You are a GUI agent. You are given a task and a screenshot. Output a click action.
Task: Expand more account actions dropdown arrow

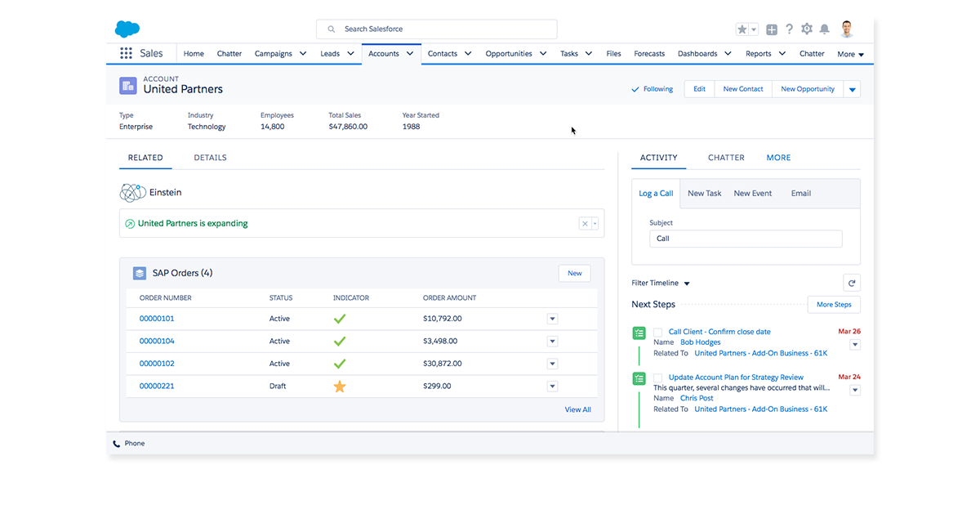852,89
